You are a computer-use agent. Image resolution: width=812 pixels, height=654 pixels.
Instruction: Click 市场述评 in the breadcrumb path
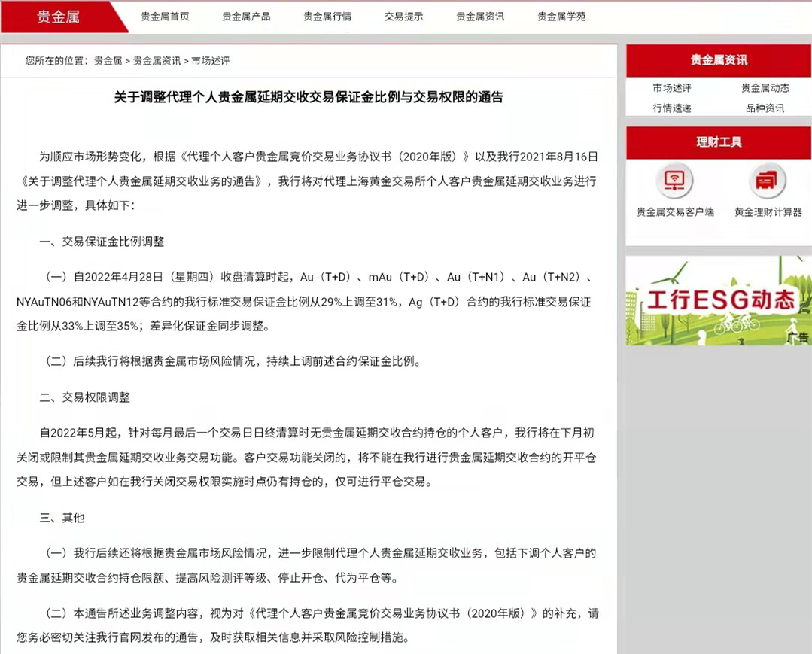210,61
